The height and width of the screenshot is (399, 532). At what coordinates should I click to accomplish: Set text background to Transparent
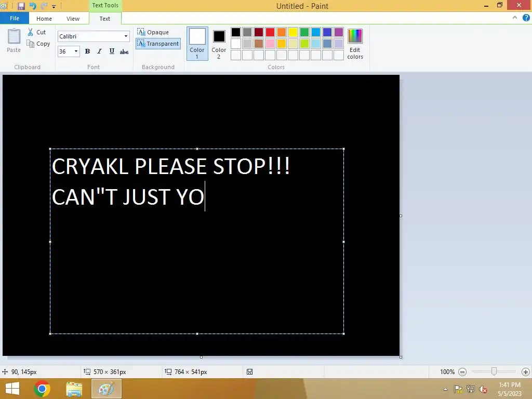(158, 44)
